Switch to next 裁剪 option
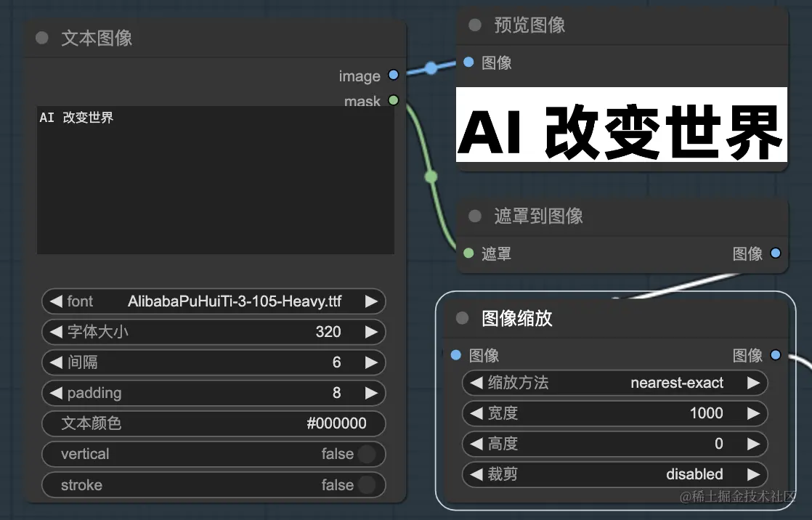This screenshot has height=520, width=812. [753, 474]
